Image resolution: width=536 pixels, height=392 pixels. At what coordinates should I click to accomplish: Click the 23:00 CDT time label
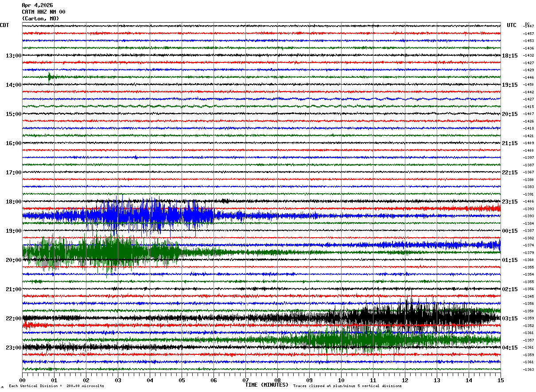pyautogui.click(x=13, y=348)
